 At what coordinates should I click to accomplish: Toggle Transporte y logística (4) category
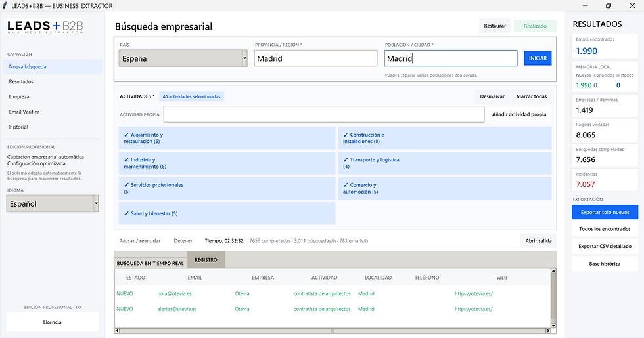(x=445, y=163)
